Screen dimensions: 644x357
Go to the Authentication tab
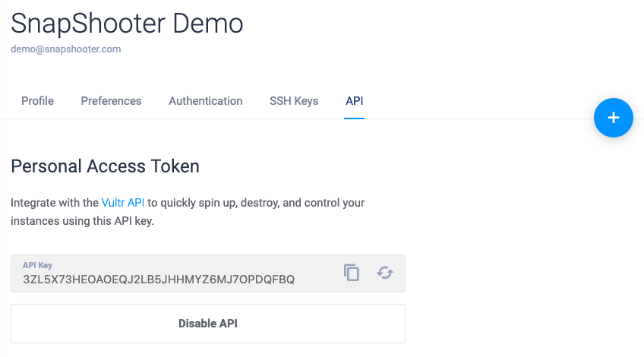click(205, 101)
